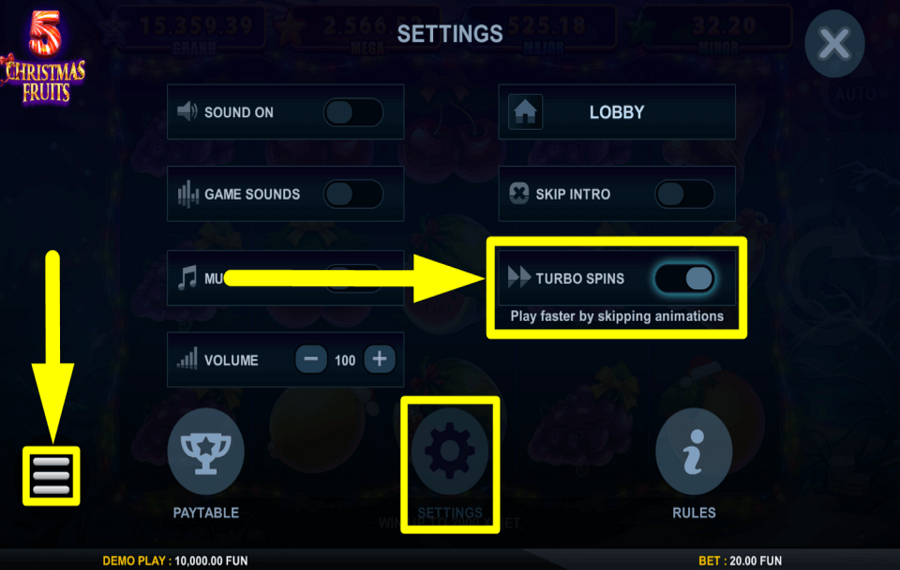900x570 pixels.
Task: Click the Paytable label
Action: [206, 513]
